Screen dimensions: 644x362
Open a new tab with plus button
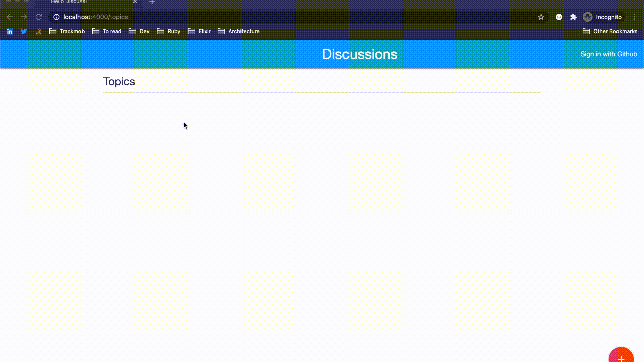[152, 2]
